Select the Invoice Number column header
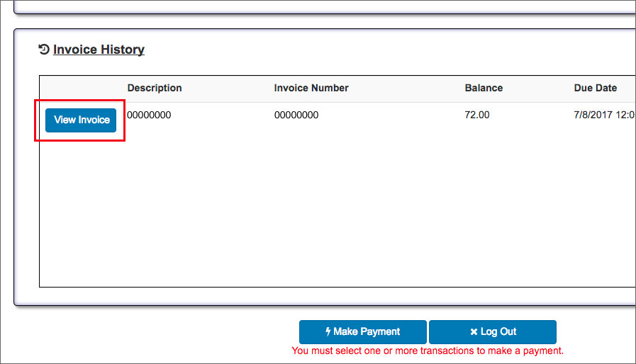 tap(311, 88)
